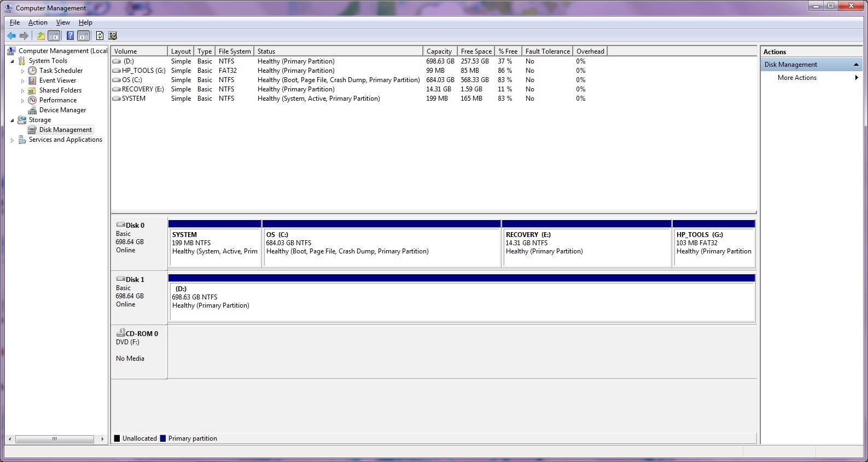868x462 pixels.
Task: Click the Settings toolbar icon with yellow gear
Action: click(x=113, y=36)
